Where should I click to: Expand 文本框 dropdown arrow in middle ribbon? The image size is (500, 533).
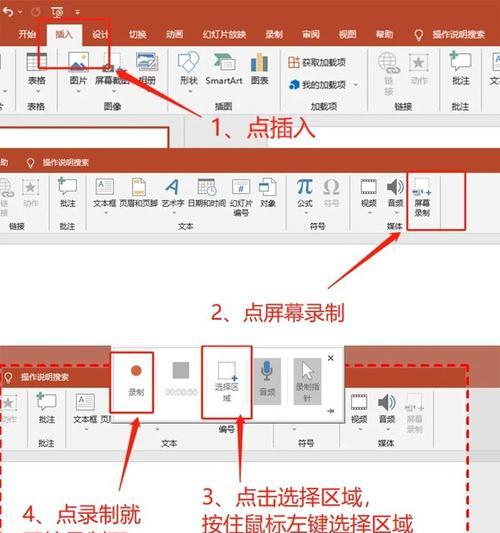(106, 213)
